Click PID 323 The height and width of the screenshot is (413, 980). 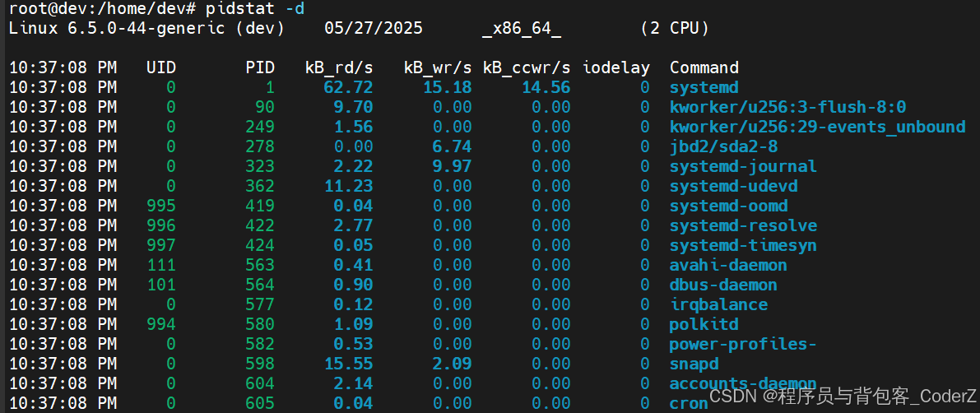(x=259, y=166)
